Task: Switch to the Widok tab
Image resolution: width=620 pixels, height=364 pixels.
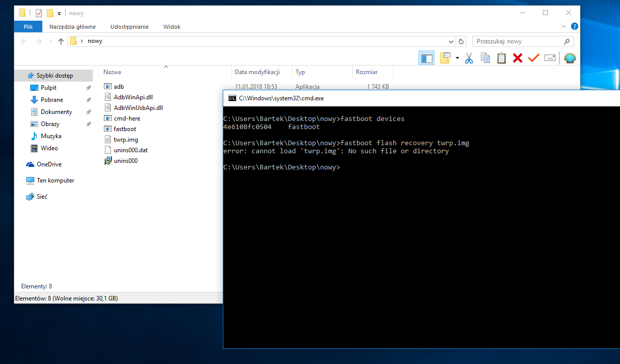Action: click(x=171, y=27)
